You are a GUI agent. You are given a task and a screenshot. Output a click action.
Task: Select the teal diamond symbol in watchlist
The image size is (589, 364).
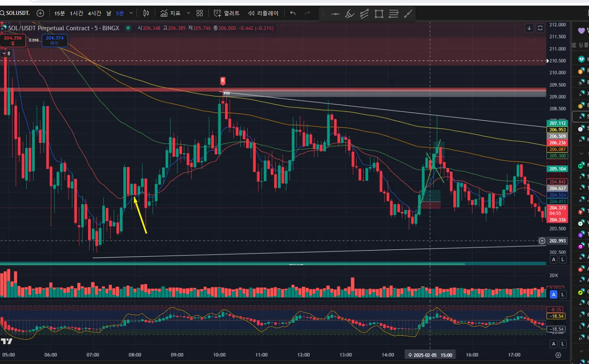tap(581, 59)
